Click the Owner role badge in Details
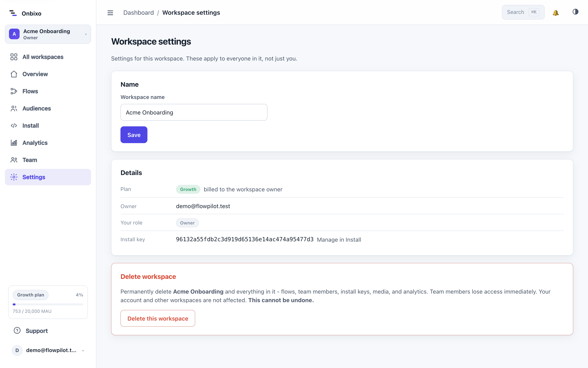The height and width of the screenshot is (368, 588). point(187,223)
